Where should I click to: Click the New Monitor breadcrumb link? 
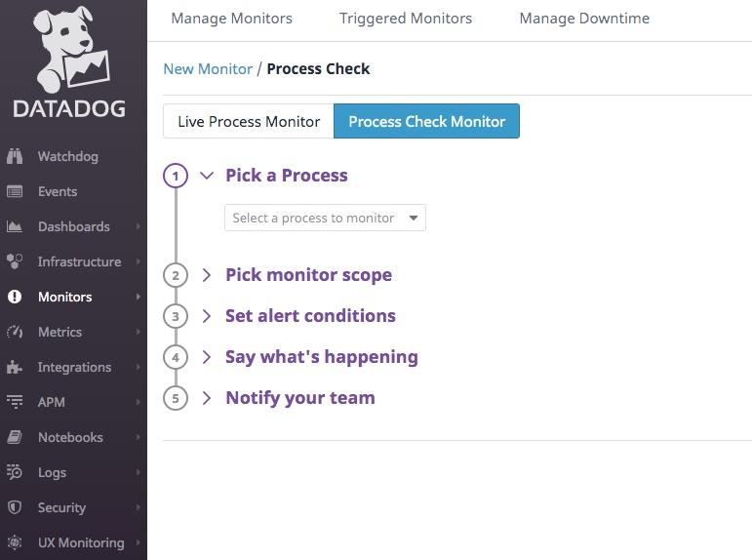tap(207, 68)
